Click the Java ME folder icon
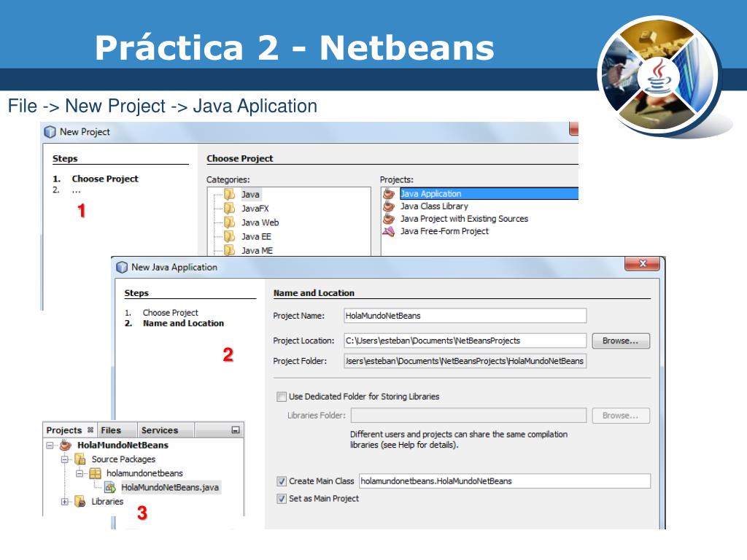This screenshot has height=560, width=747. [x=230, y=250]
